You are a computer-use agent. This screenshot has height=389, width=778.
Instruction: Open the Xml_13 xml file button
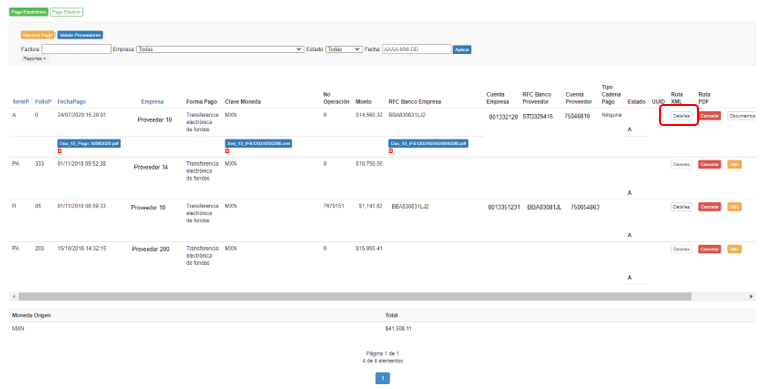pos(258,143)
